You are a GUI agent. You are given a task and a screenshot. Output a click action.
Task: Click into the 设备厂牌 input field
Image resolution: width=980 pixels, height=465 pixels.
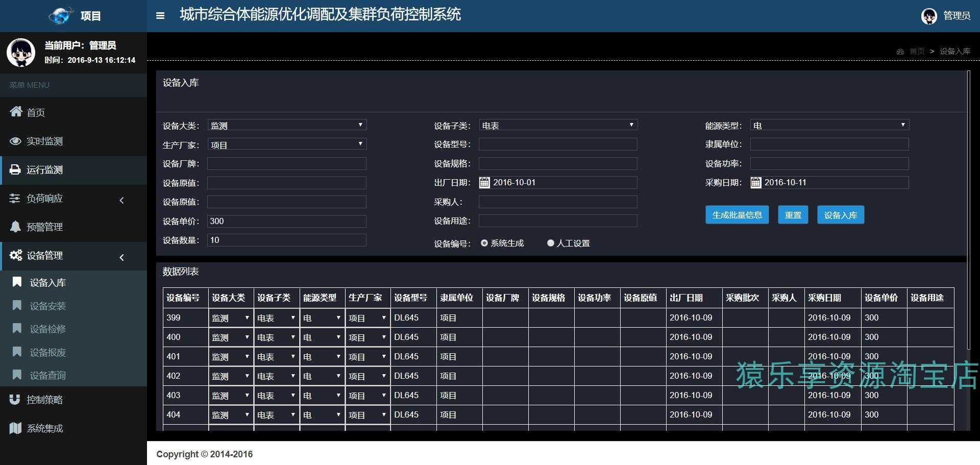click(287, 163)
